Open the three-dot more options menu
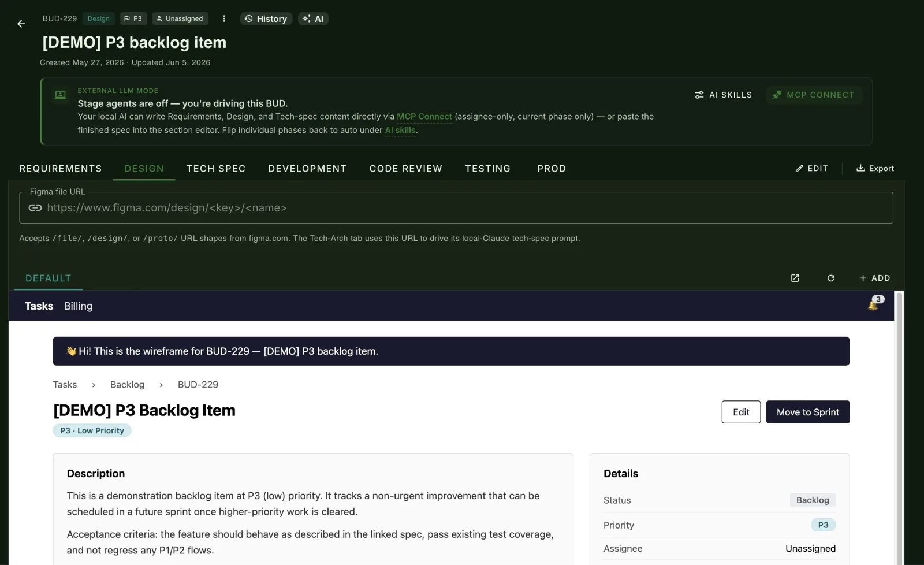The image size is (924, 565). (x=224, y=18)
